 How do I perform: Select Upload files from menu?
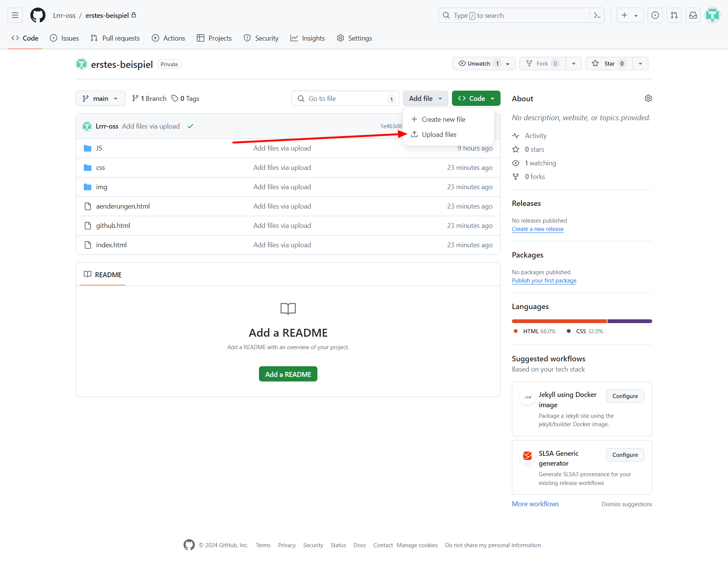coord(439,135)
